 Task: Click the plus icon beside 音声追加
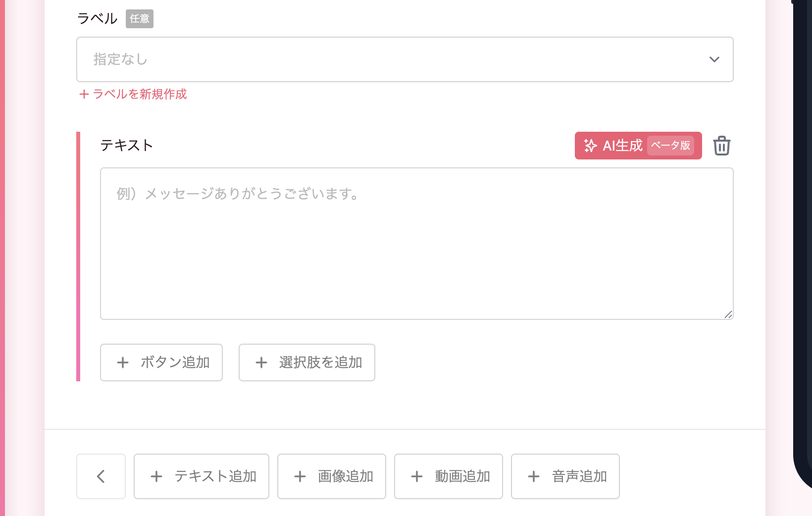pyautogui.click(x=534, y=476)
